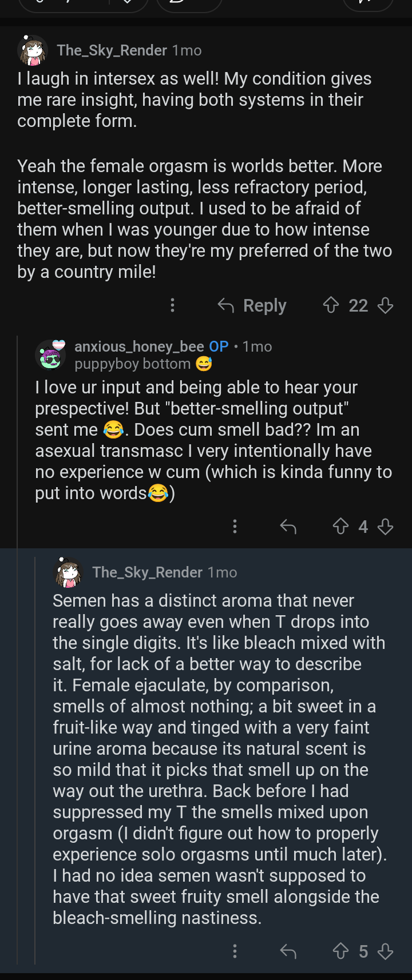Upvote anxious_honey_bee's reply with 4 points
The height and width of the screenshot is (980, 412).
click(x=340, y=526)
